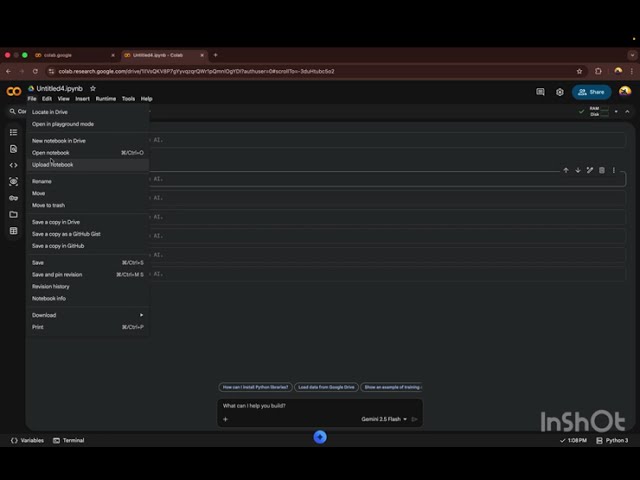Screen dimensions: 640x480
Task: Expand the Download submenu
Action: [x=88, y=315]
